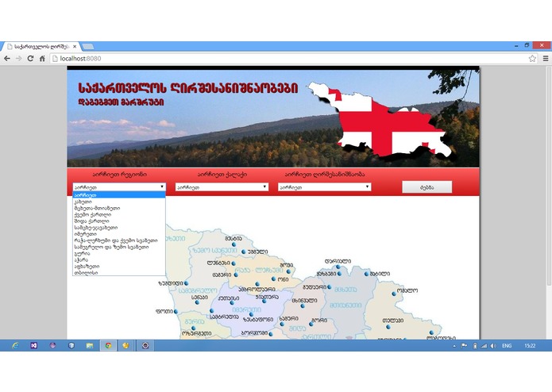Switch to Chrome in the taskbar
Viewport: 552px width, 392px height.
(108, 346)
